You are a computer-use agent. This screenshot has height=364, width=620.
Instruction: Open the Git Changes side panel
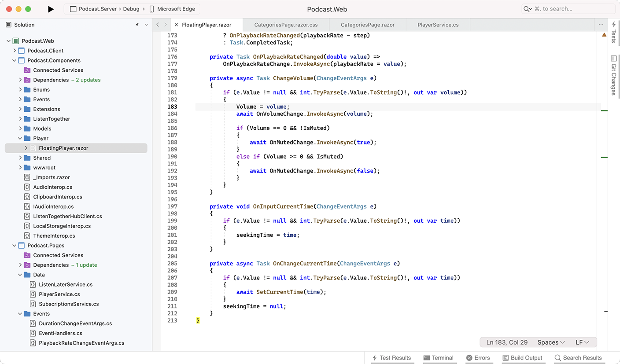coord(614,75)
